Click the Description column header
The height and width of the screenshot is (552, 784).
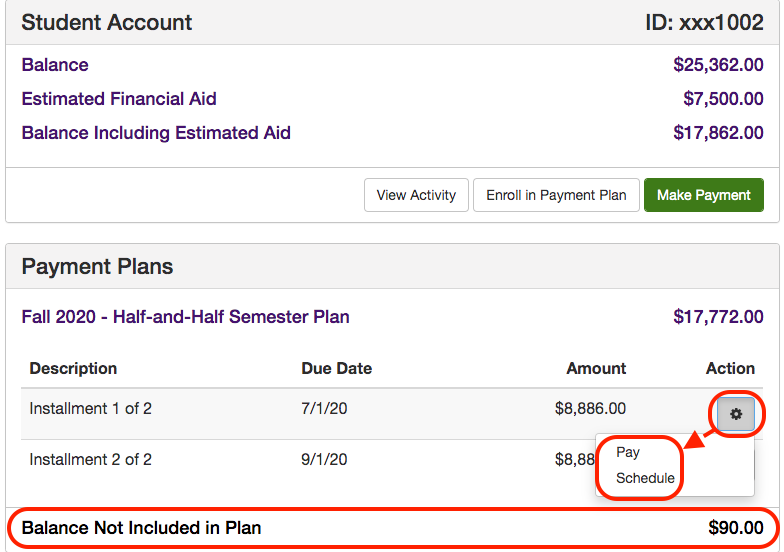73,369
